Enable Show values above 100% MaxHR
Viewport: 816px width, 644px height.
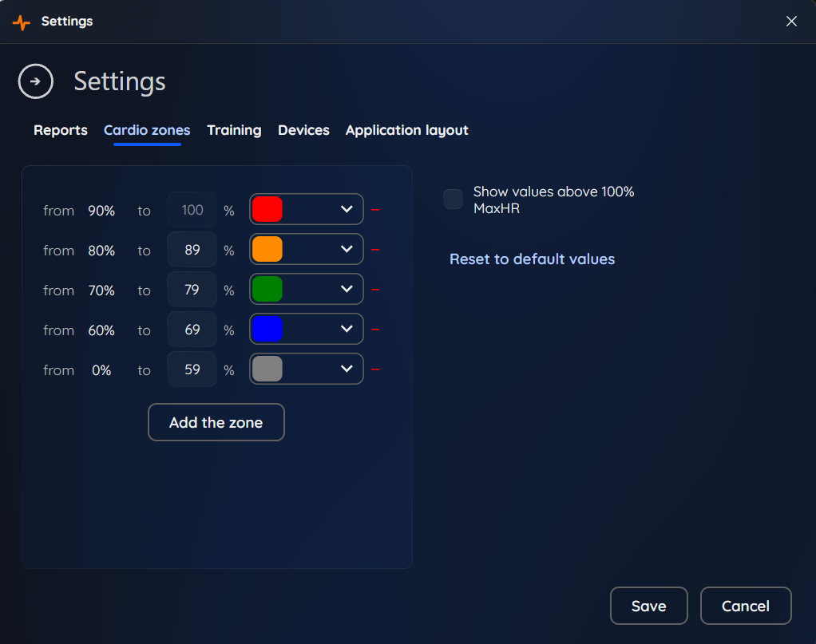(x=453, y=200)
